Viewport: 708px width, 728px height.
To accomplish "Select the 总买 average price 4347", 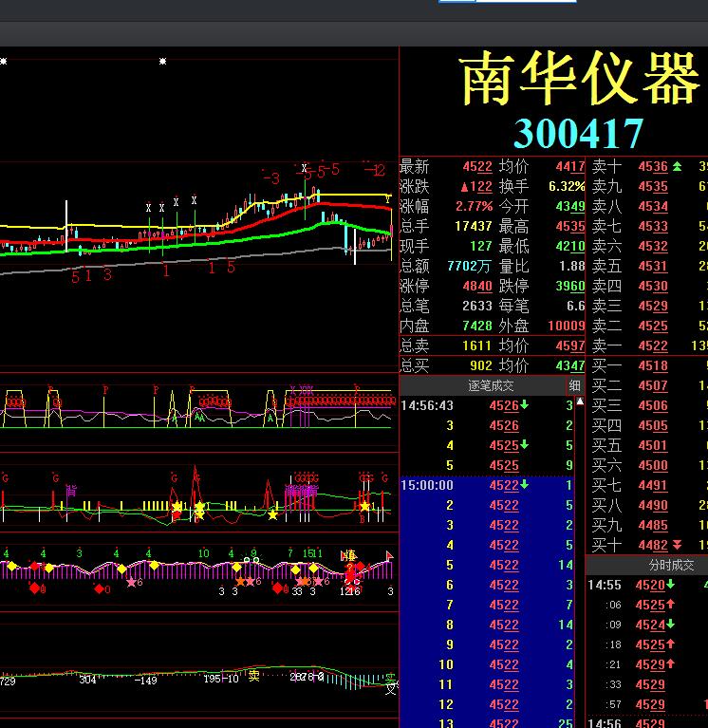I will 570,365.
